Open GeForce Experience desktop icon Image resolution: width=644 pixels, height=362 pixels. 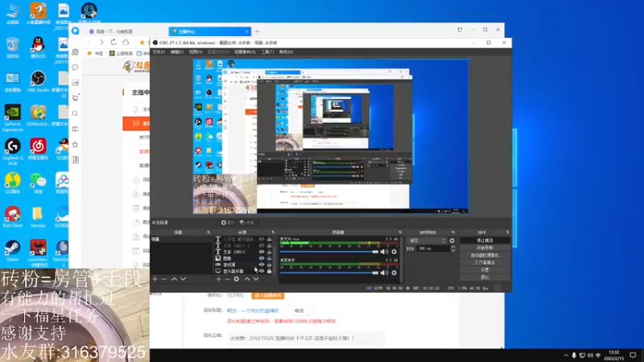point(13,117)
